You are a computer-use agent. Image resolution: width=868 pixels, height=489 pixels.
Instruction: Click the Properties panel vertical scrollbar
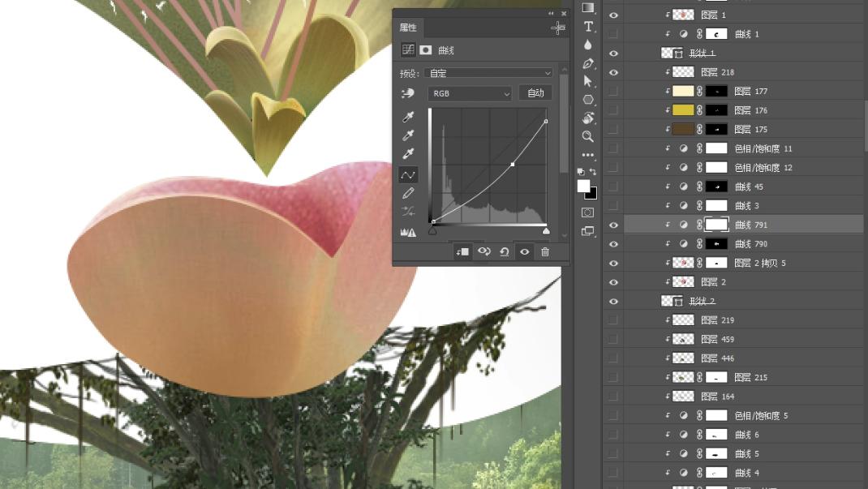[x=564, y=122]
